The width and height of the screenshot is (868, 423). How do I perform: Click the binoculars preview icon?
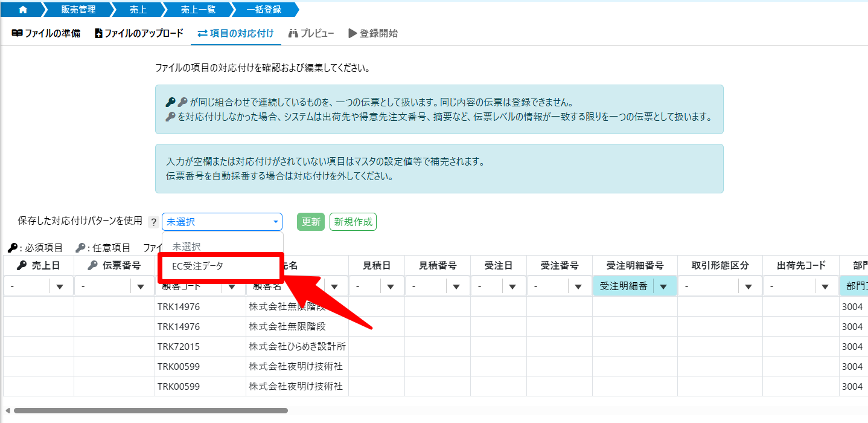[293, 33]
